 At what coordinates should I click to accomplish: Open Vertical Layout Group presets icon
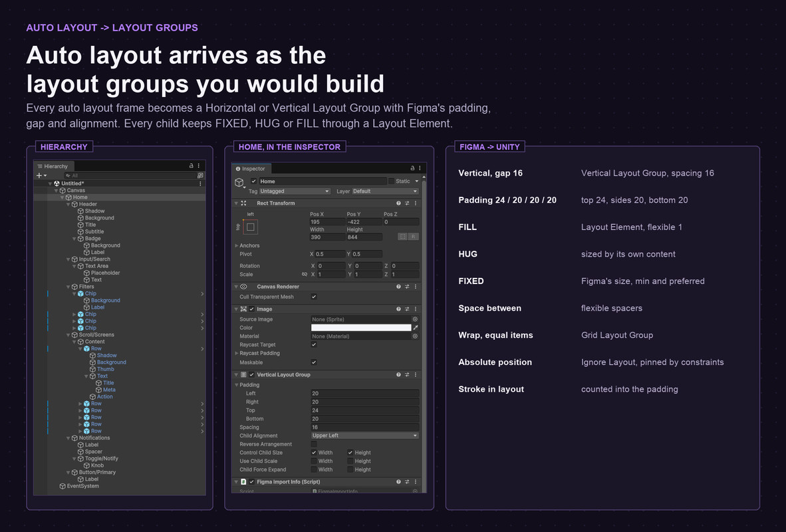coord(407,374)
